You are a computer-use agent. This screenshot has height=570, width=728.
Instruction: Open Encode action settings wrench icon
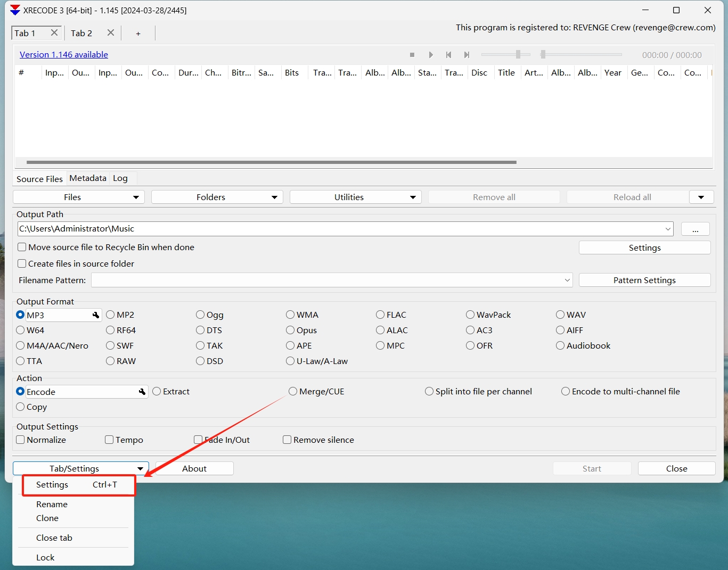point(142,392)
